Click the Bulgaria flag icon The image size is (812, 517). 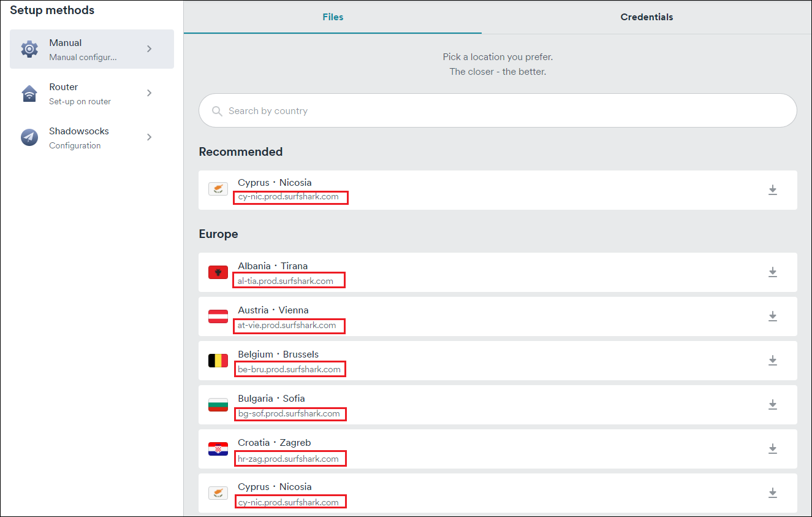(218, 405)
